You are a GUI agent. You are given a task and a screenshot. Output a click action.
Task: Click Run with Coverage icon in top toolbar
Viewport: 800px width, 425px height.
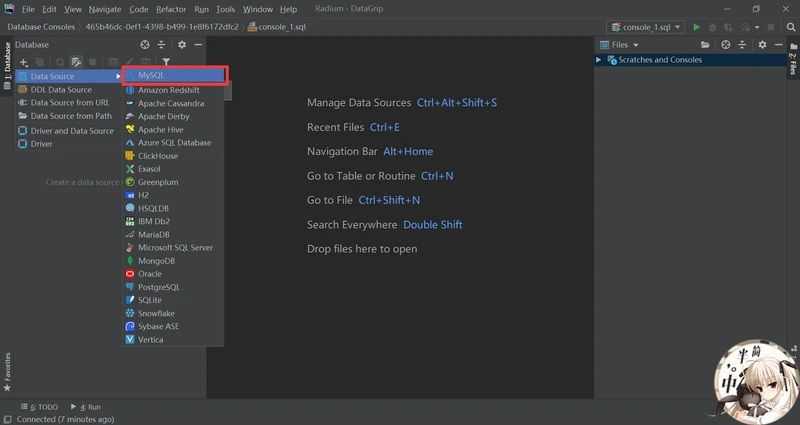tap(729, 27)
